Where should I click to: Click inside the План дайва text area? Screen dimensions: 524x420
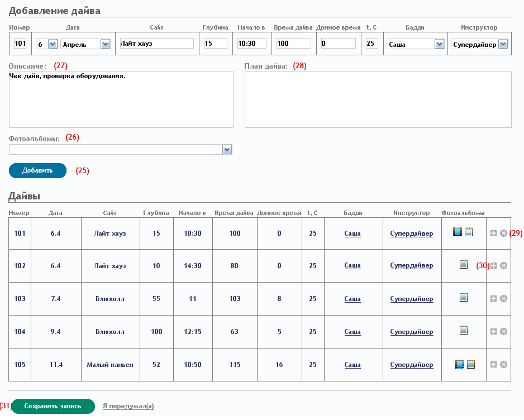click(378, 99)
